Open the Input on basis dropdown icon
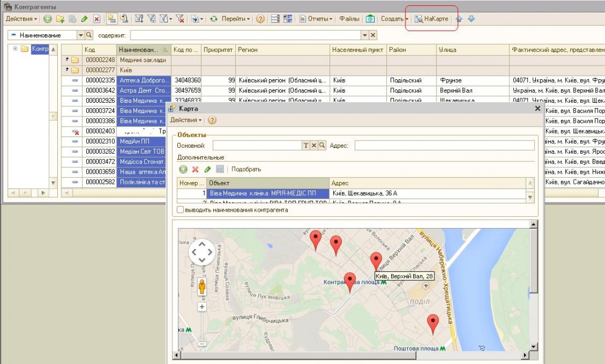The height and width of the screenshot is (364, 605). click(196, 18)
